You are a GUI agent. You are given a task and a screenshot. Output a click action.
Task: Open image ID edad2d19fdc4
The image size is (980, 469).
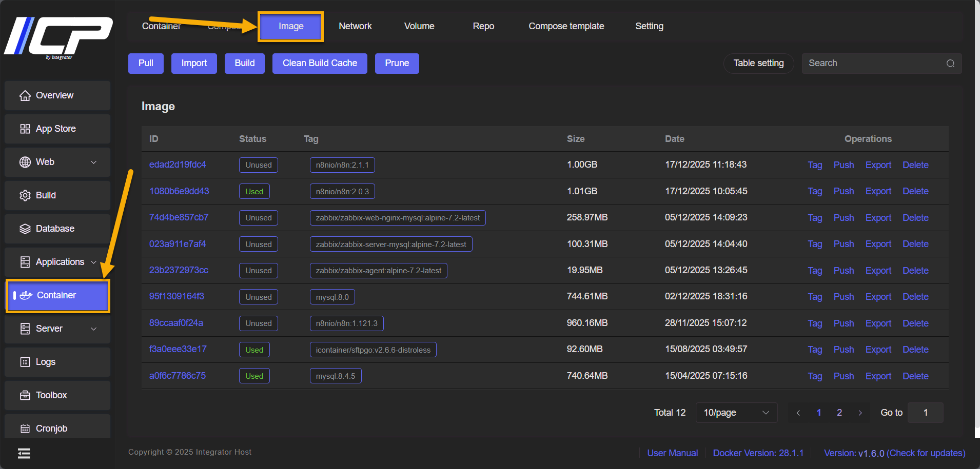click(x=178, y=165)
